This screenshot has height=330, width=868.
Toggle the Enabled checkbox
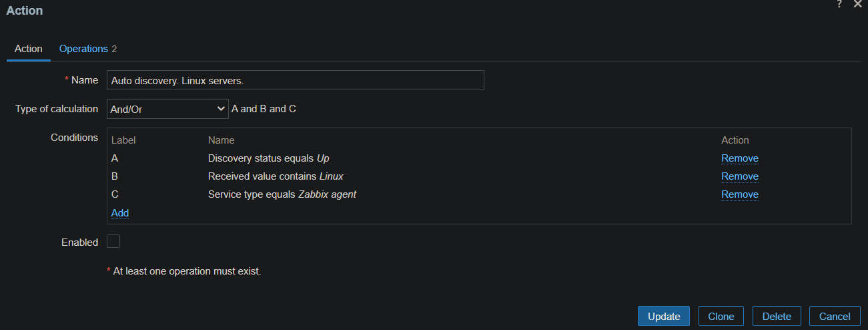pyautogui.click(x=113, y=242)
